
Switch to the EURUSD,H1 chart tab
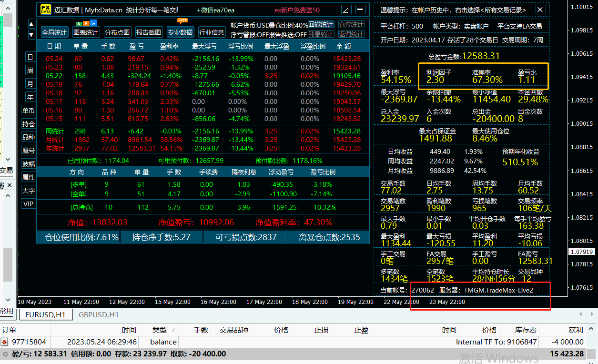coord(45,314)
